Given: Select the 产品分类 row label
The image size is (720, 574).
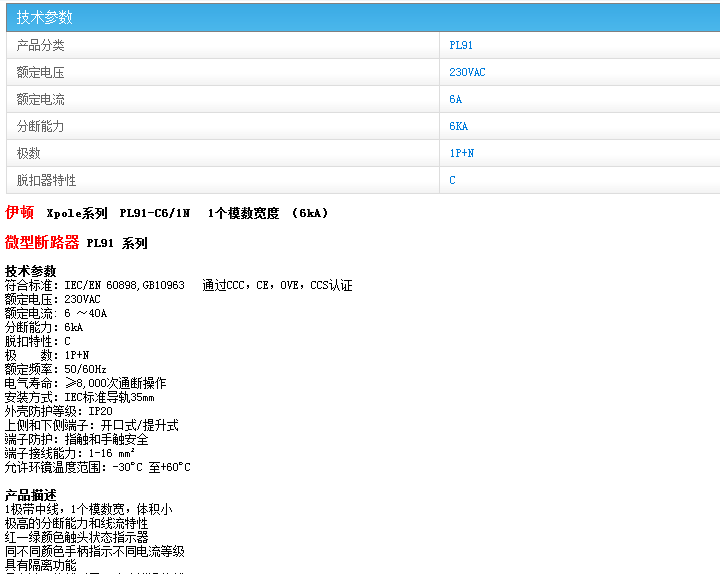Looking at the screenshot, I should pyautogui.click(x=40, y=45).
